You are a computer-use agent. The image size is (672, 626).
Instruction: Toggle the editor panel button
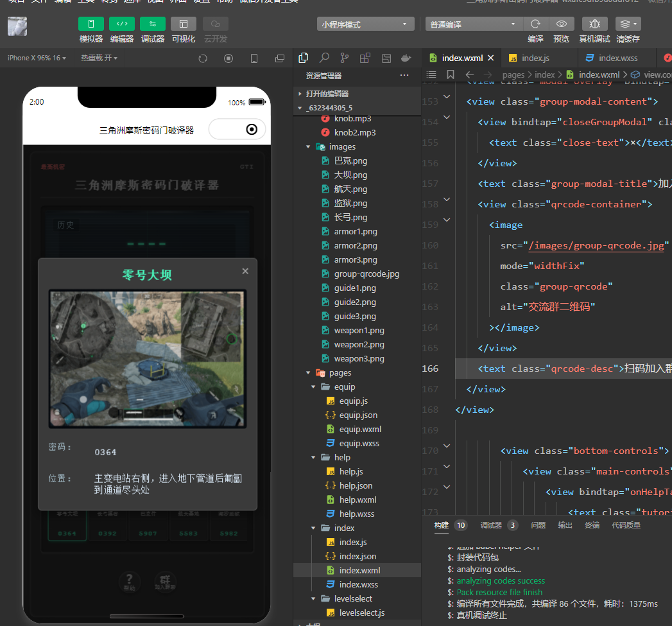[x=121, y=24]
